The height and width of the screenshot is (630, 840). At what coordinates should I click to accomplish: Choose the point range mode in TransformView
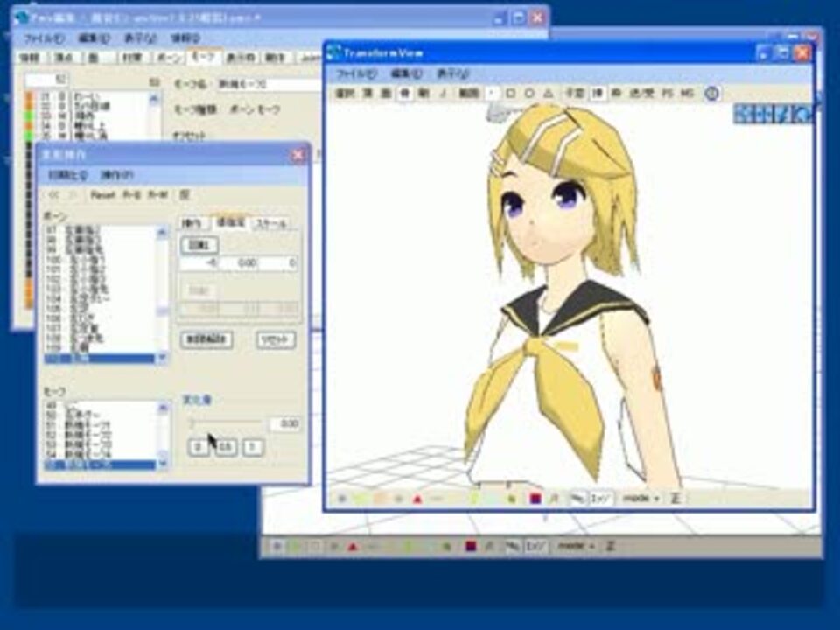[x=491, y=94]
